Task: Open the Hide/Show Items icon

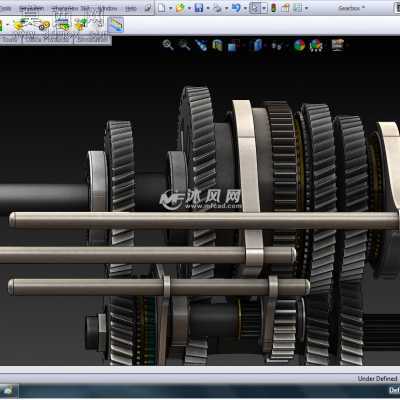Action: click(x=276, y=45)
